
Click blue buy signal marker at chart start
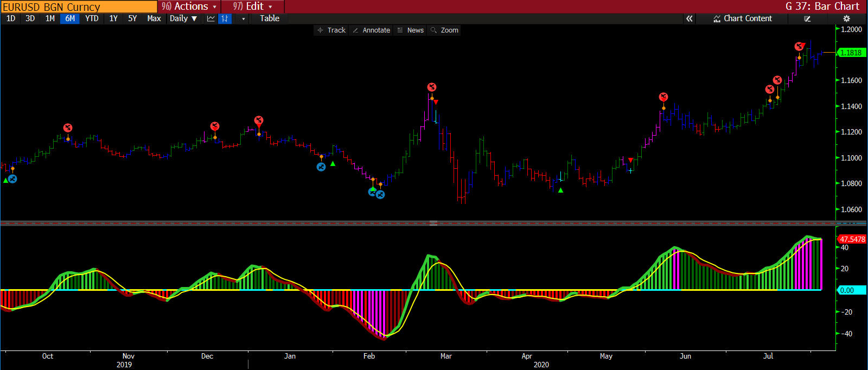12,178
